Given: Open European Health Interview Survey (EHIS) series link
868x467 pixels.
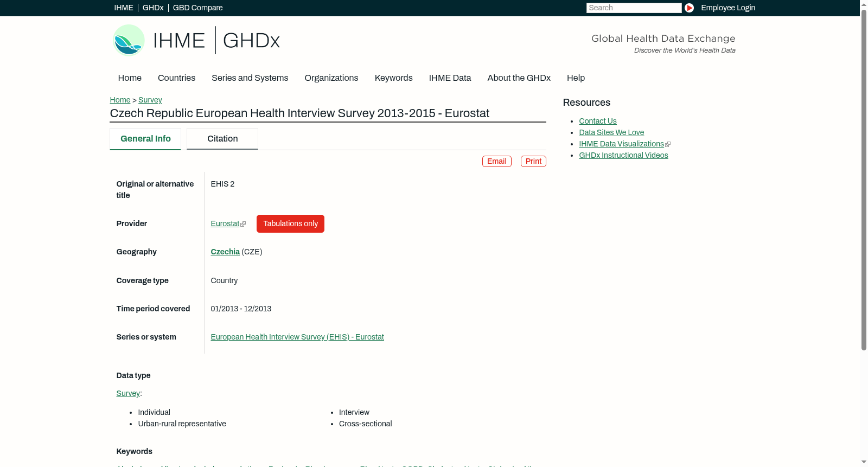Looking at the screenshot, I should (x=297, y=337).
